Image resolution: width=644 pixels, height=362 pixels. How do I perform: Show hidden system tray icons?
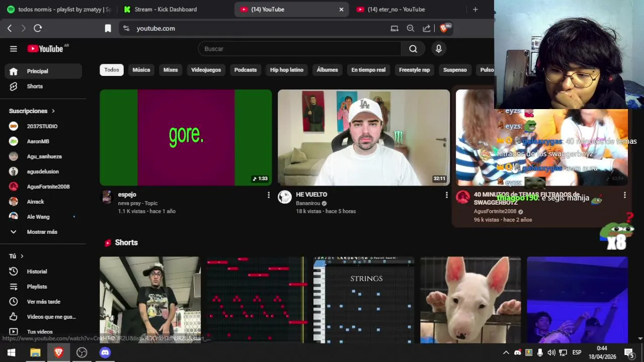coord(506,352)
